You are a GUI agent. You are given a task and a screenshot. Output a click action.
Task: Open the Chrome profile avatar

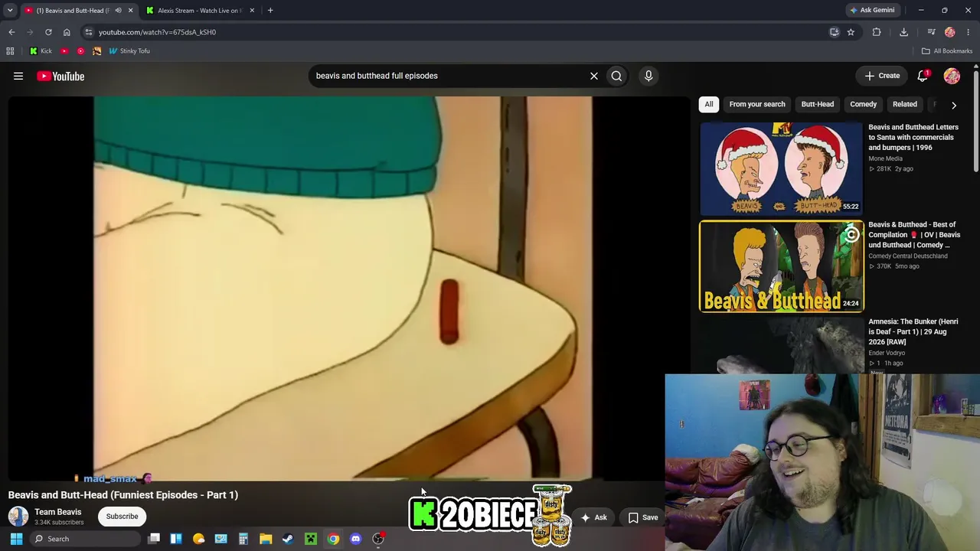pos(950,32)
